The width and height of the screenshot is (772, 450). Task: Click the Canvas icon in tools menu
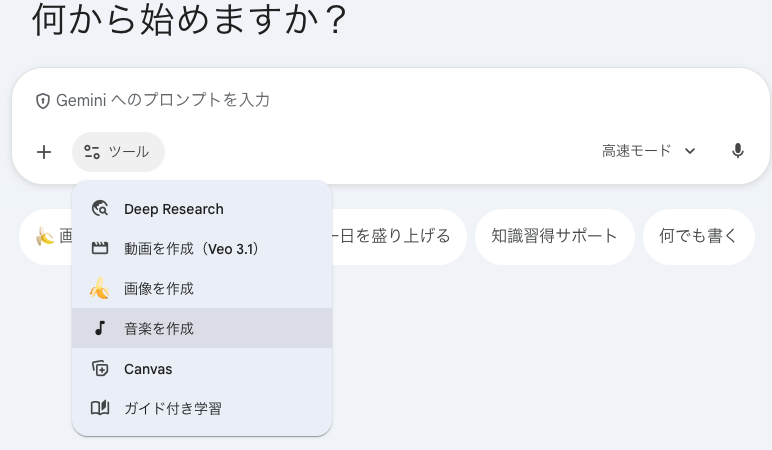click(99, 369)
